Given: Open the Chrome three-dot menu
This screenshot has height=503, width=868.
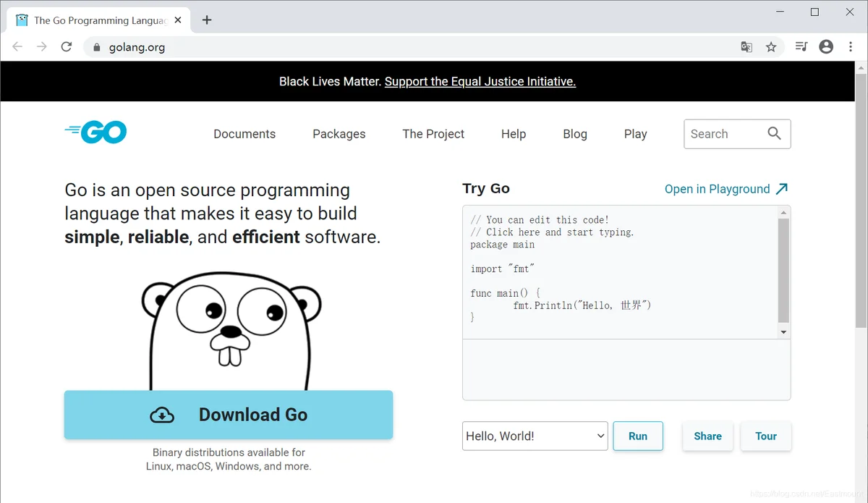Looking at the screenshot, I should pyautogui.click(x=851, y=47).
